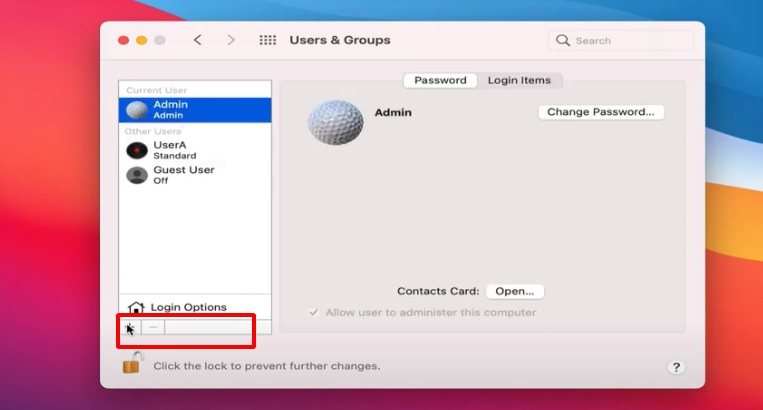Open Login Options
The height and width of the screenshot is (410, 763).
195,307
